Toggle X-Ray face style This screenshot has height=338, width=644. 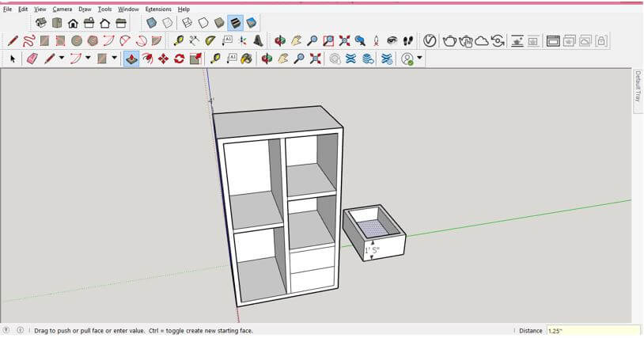coord(152,23)
